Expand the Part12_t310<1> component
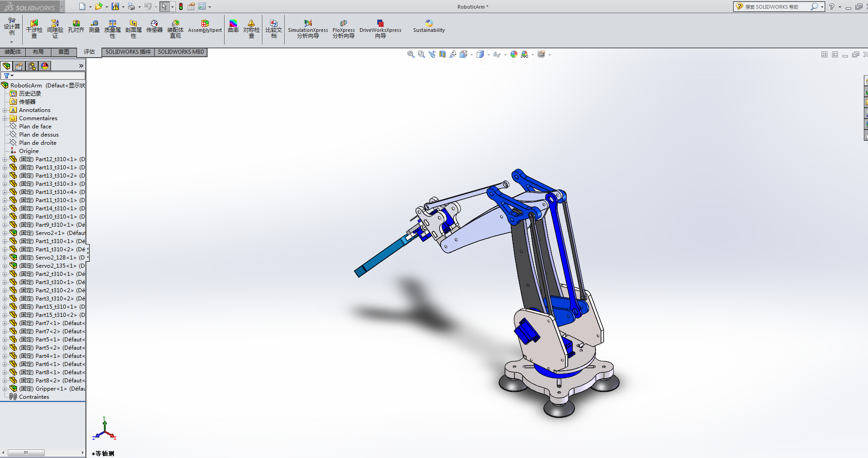 coord(5,159)
